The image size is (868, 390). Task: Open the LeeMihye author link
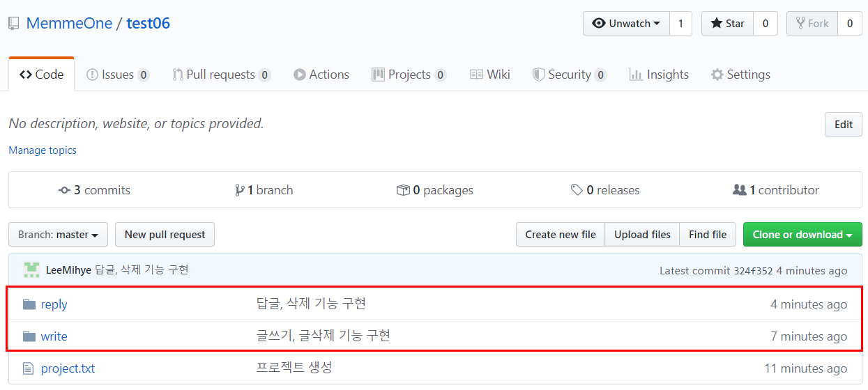pyautogui.click(x=68, y=270)
